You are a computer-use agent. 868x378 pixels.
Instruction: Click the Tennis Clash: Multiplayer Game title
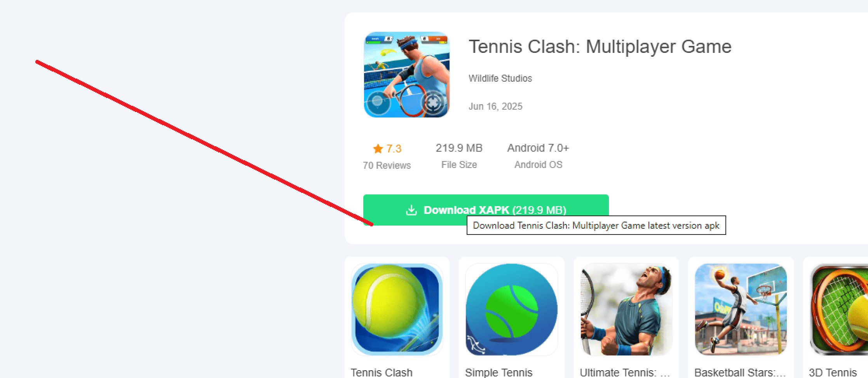(x=600, y=47)
